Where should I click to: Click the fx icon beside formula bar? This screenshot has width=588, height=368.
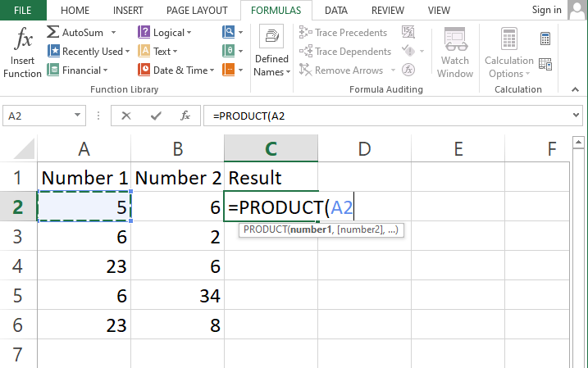point(185,116)
